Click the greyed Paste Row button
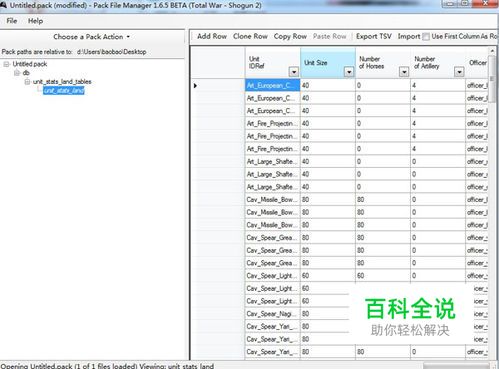Viewport: 499px width, 369px height. 329,36
